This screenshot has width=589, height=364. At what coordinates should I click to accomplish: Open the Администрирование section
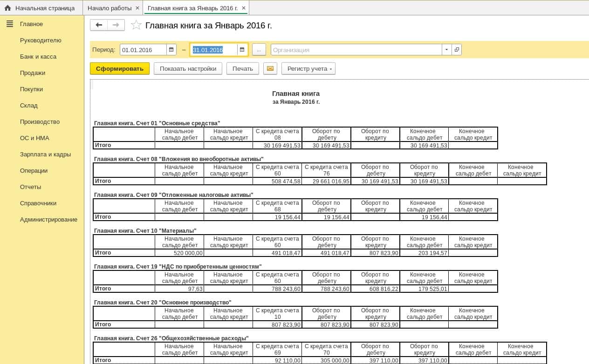pos(49,219)
